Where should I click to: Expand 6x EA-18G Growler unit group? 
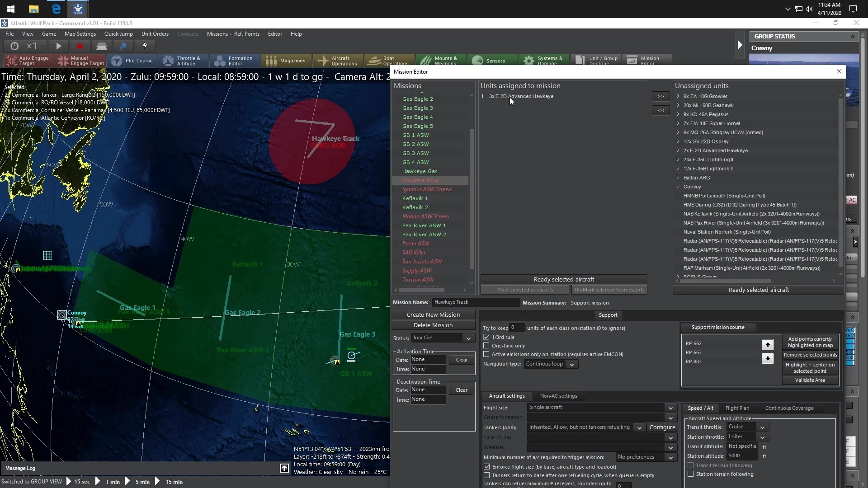(678, 96)
